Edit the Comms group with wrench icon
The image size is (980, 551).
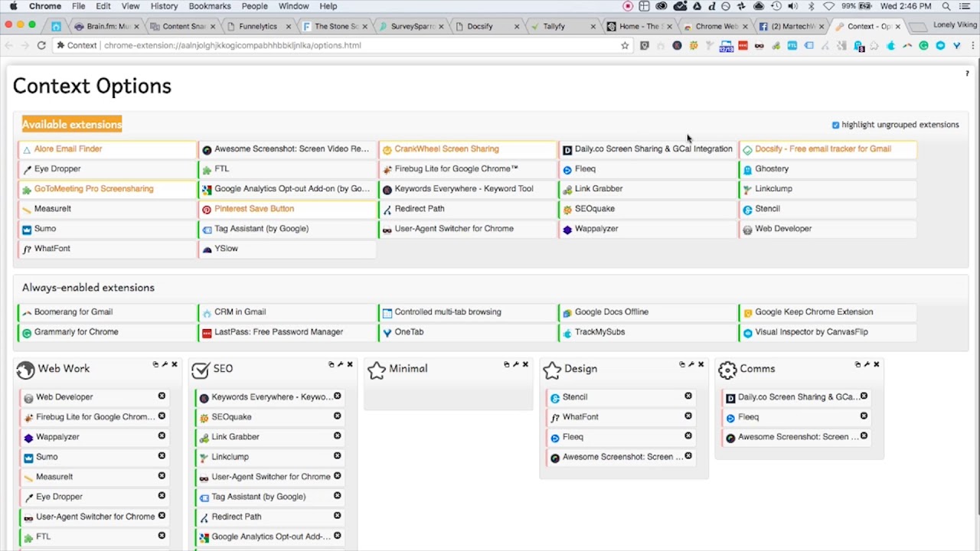[x=867, y=364]
